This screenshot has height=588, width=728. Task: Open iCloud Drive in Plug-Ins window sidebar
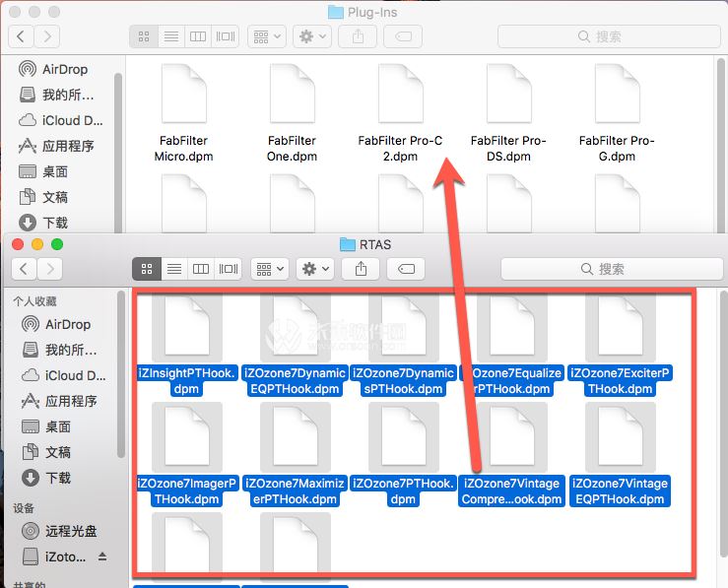(60, 120)
